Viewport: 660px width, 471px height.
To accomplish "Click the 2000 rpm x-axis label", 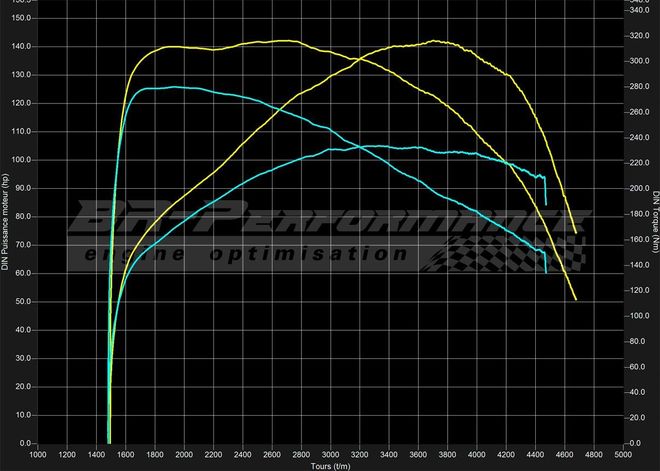I will point(185,454).
